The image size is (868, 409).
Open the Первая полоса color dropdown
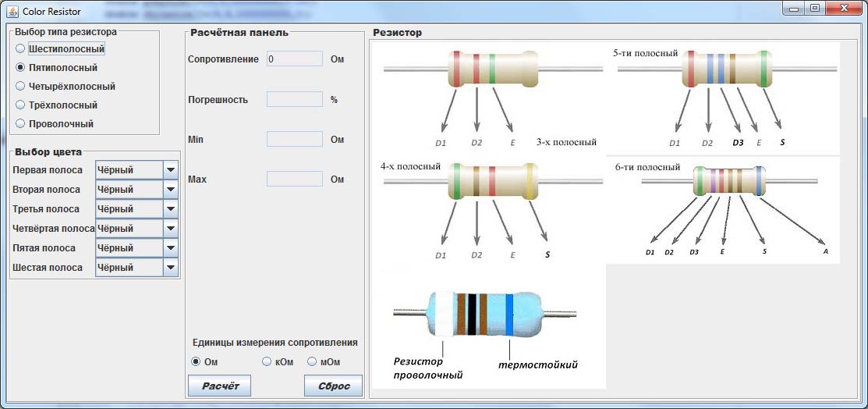(171, 170)
